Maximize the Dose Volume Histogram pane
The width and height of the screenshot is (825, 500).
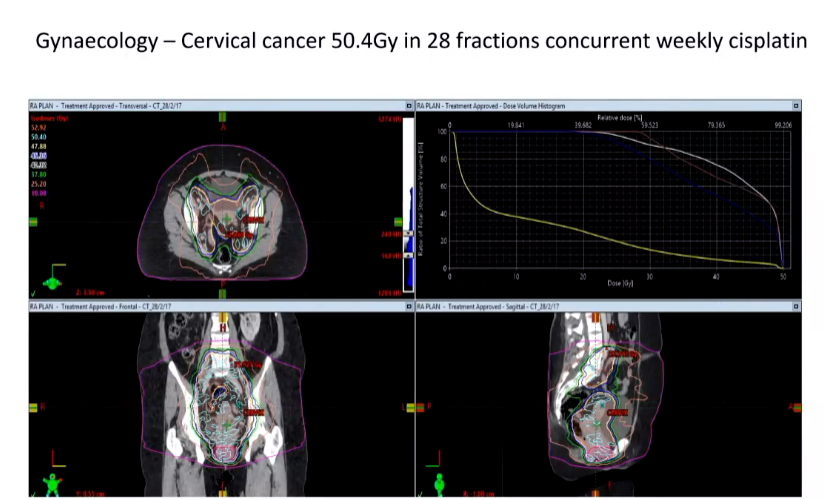(x=796, y=104)
